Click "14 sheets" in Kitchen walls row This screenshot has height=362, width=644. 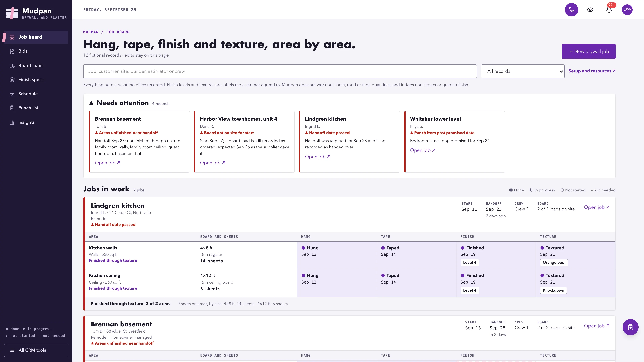(211, 261)
